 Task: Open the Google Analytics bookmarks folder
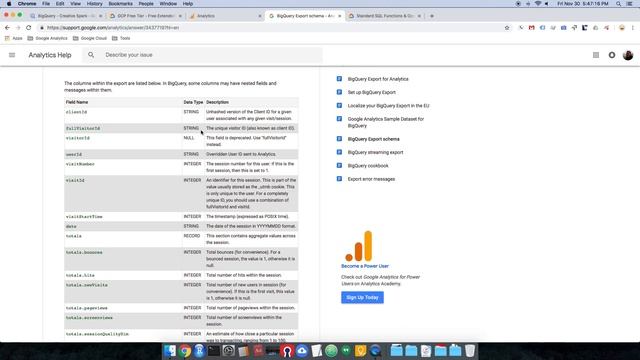point(47,38)
